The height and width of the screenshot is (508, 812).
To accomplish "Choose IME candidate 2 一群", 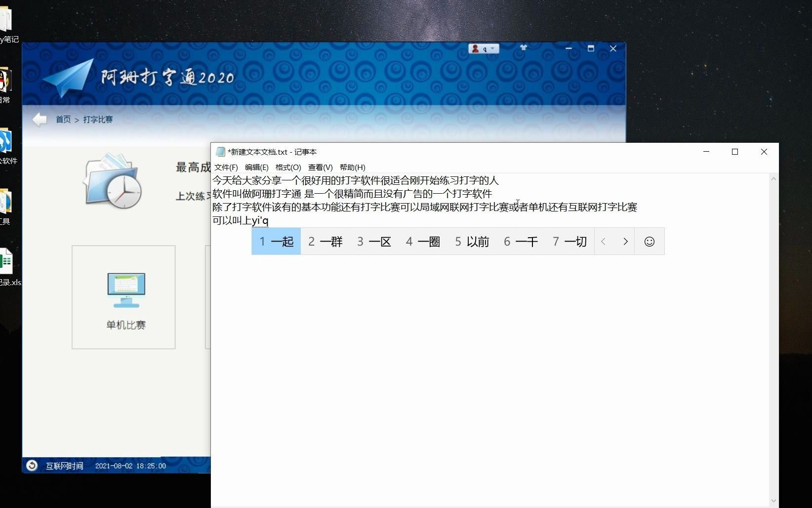I will [325, 241].
